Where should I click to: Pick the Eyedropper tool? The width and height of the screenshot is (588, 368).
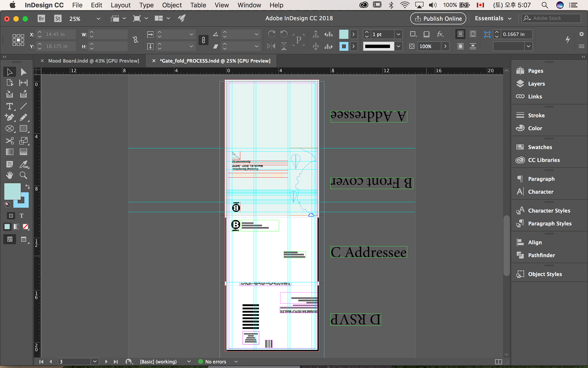[x=24, y=164]
